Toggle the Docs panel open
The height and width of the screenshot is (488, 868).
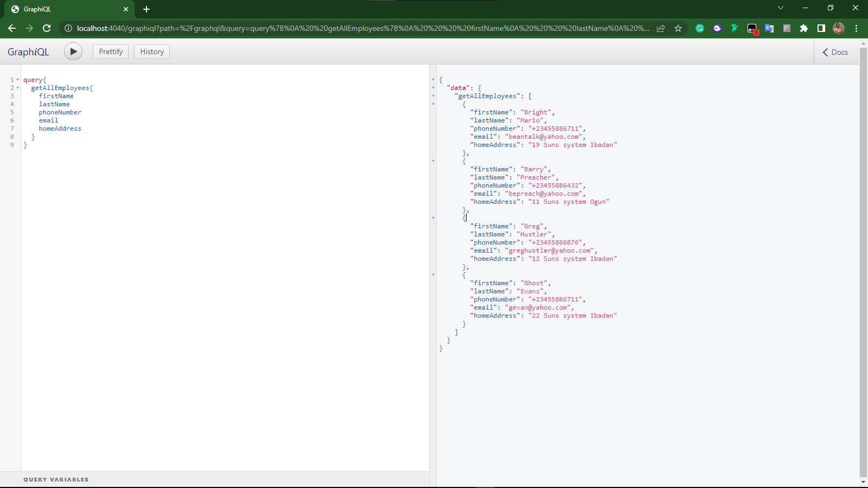(834, 52)
